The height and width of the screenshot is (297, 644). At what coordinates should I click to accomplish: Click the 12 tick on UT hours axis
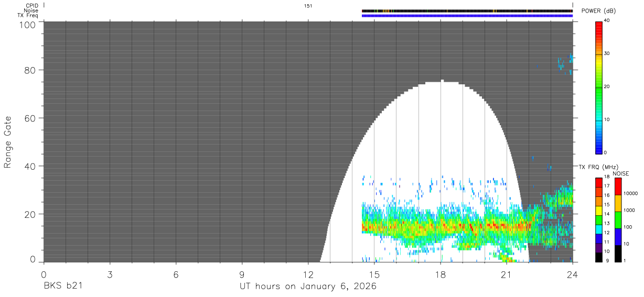(308, 274)
